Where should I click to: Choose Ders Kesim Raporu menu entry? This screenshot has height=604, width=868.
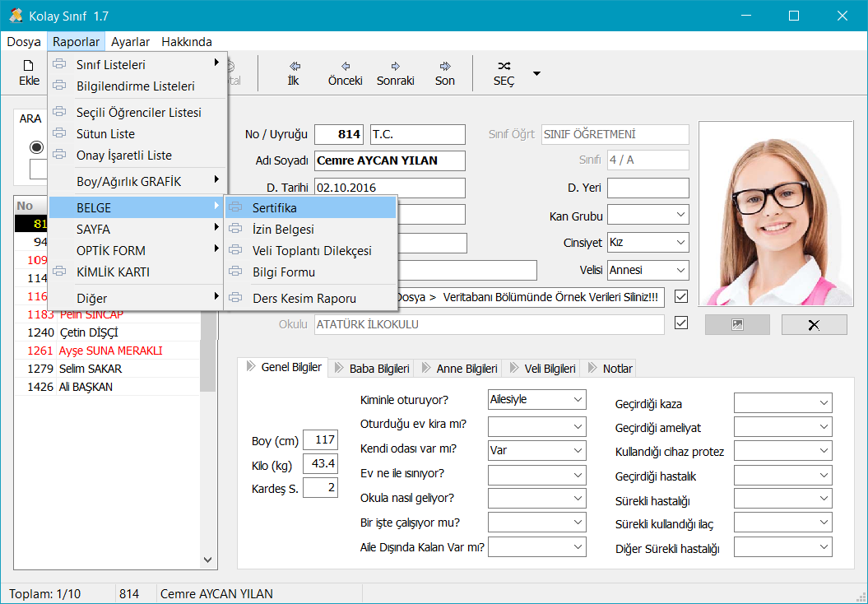click(304, 298)
